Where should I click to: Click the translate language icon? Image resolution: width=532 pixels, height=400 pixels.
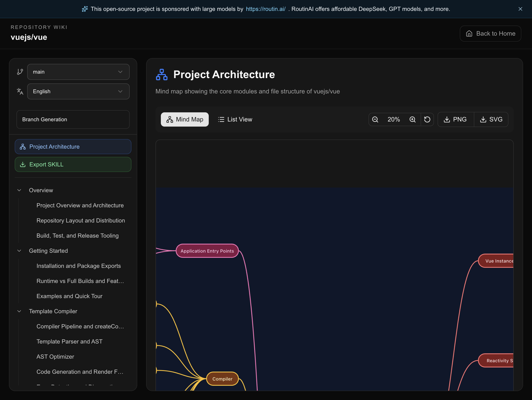(x=20, y=91)
